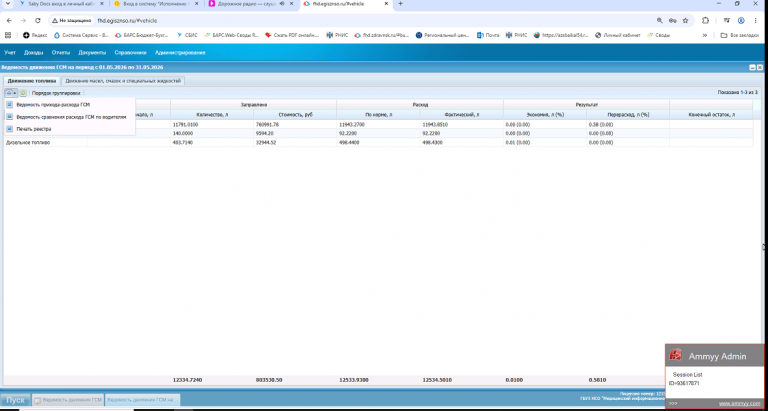768x411 pixels.
Task: Click the Фактический, л column header
Action: pos(461,115)
